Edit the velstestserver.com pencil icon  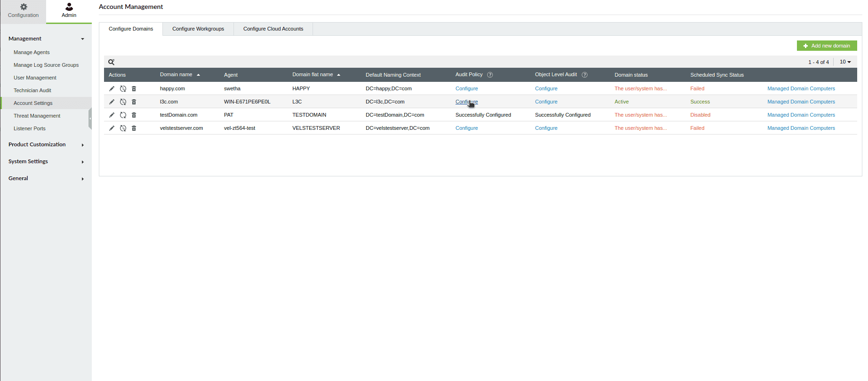[x=112, y=128]
